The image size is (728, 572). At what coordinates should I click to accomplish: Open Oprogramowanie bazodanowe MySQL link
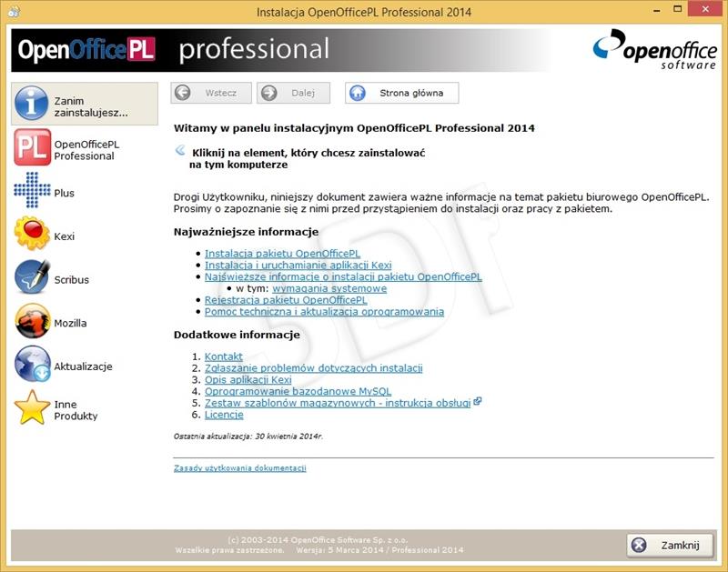(x=298, y=392)
